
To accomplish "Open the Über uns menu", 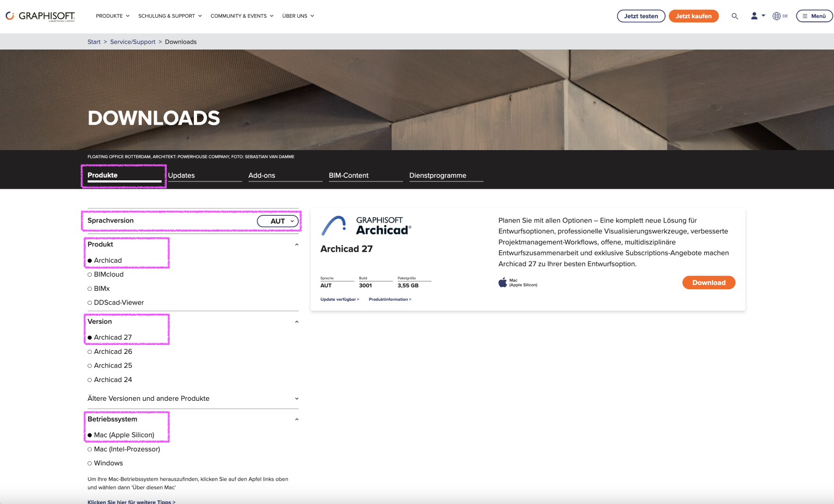I will coord(298,16).
